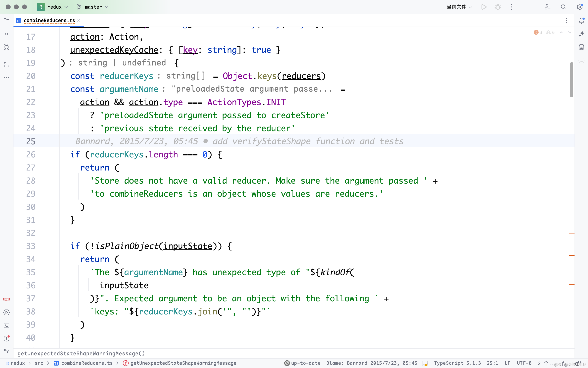
Task: Open the Commit tool window
Action: pyautogui.click(x=7, y=34)
